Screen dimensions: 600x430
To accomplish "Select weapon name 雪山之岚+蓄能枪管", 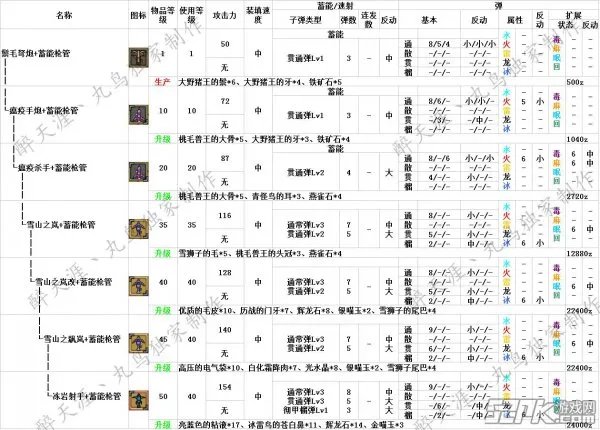I will click(x=61, y=225).
